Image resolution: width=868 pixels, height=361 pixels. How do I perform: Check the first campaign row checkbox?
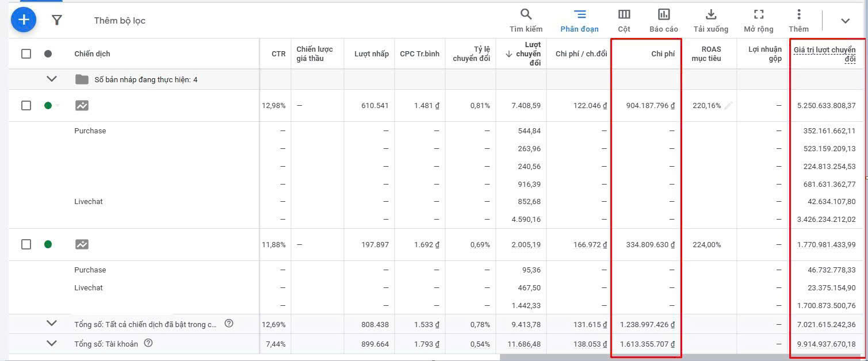pos(26,105)
